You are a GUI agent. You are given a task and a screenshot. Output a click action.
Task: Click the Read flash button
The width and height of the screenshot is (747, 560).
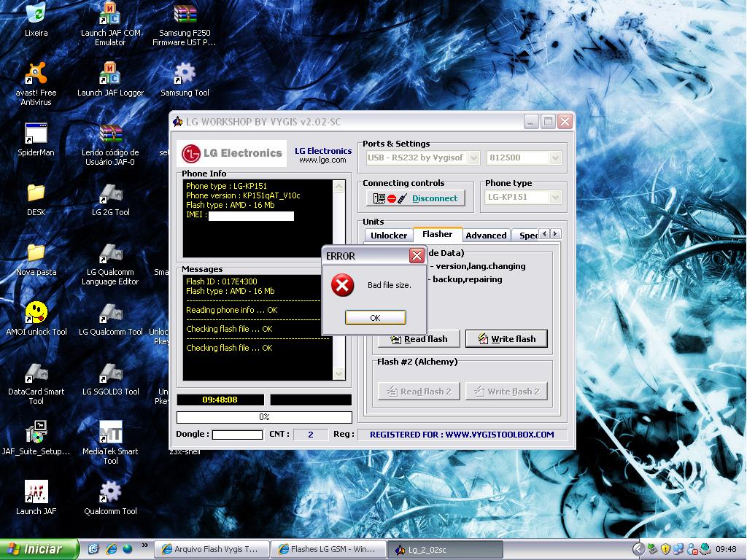[x=419, y=339]
